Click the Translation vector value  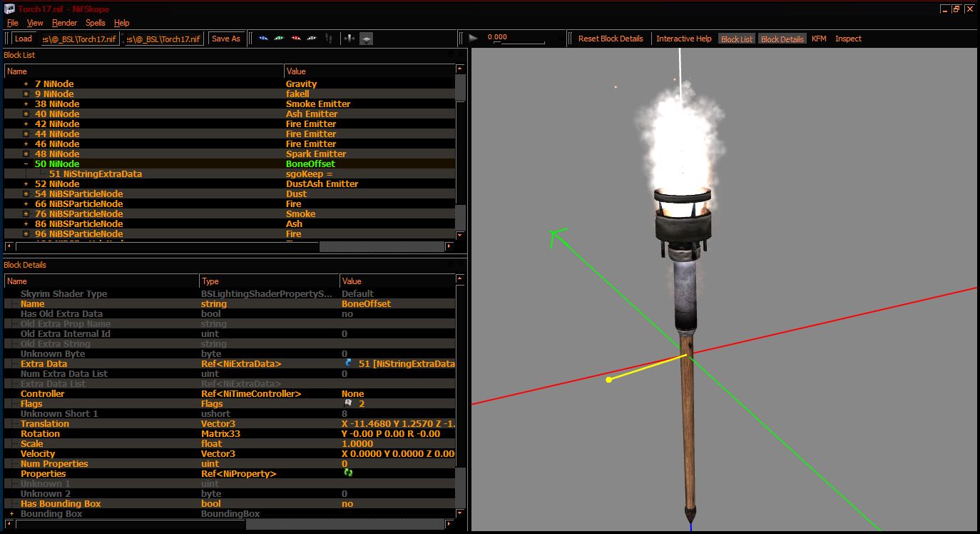click(398, 423)
